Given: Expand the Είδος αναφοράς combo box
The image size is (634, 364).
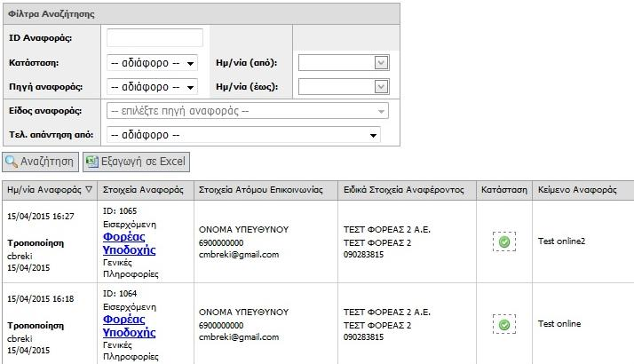Looking at the screenshot, I should pos(248,111).
